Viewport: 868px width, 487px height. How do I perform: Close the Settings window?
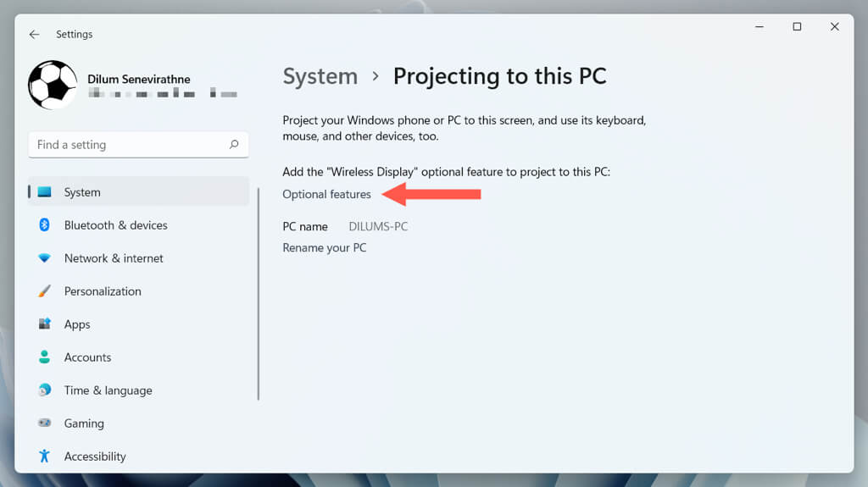click(x=835, y=26)
